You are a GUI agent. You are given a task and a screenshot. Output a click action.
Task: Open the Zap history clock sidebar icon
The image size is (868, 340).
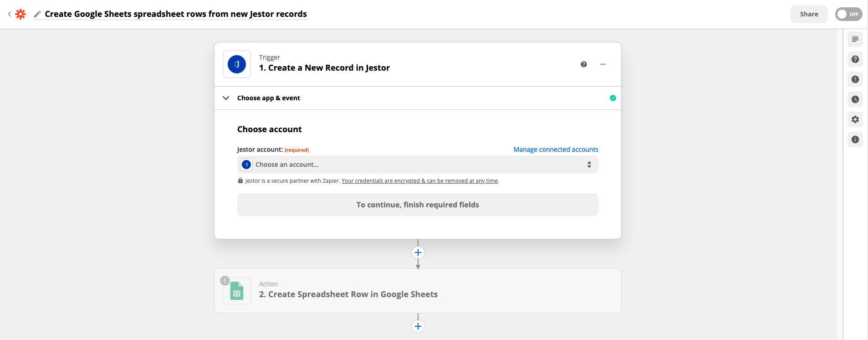pos(855,99)
